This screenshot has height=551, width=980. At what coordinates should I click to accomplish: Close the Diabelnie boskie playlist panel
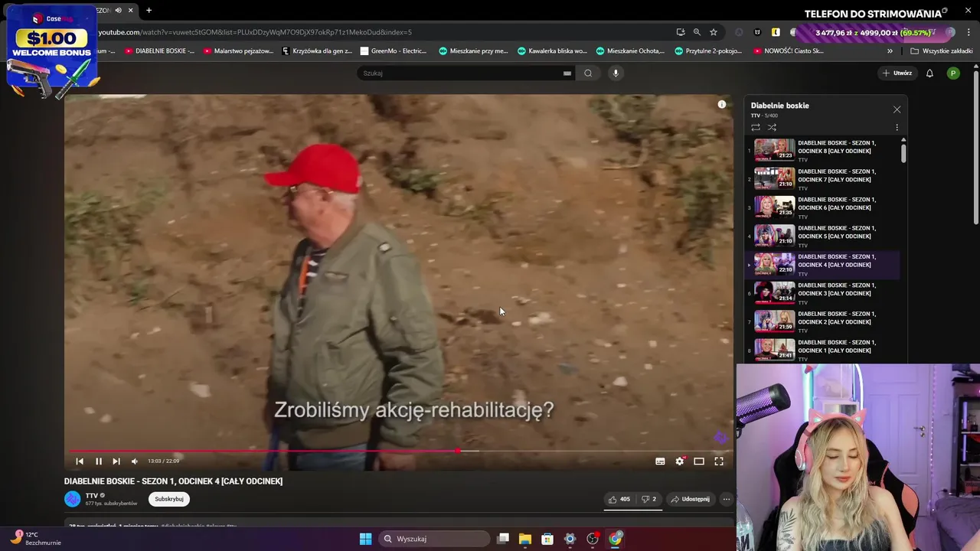[897, 109]
